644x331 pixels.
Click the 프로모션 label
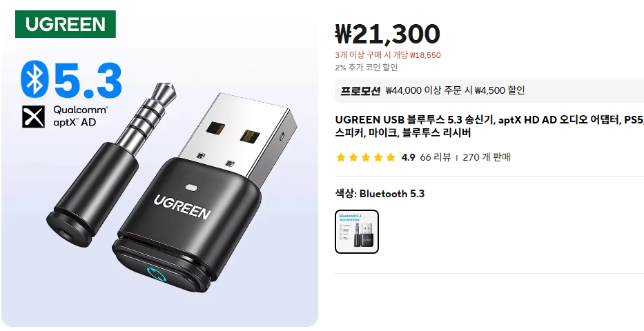coord(360,90)
